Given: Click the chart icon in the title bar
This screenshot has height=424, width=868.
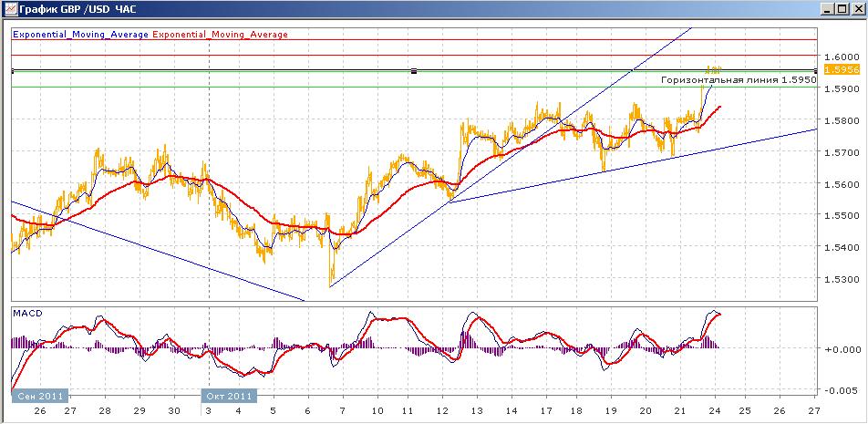Looking at the screenshot, I should pyautogui.click(x=10, y=9).
